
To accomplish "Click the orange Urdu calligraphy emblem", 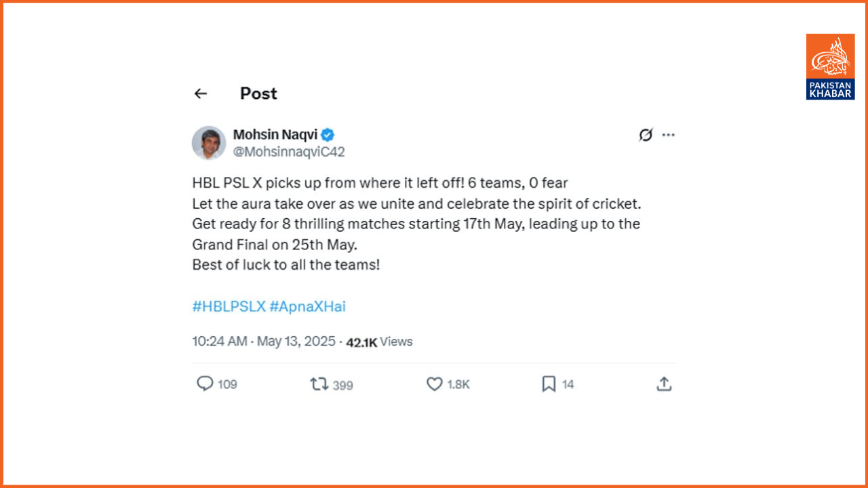I will [831, 56].
